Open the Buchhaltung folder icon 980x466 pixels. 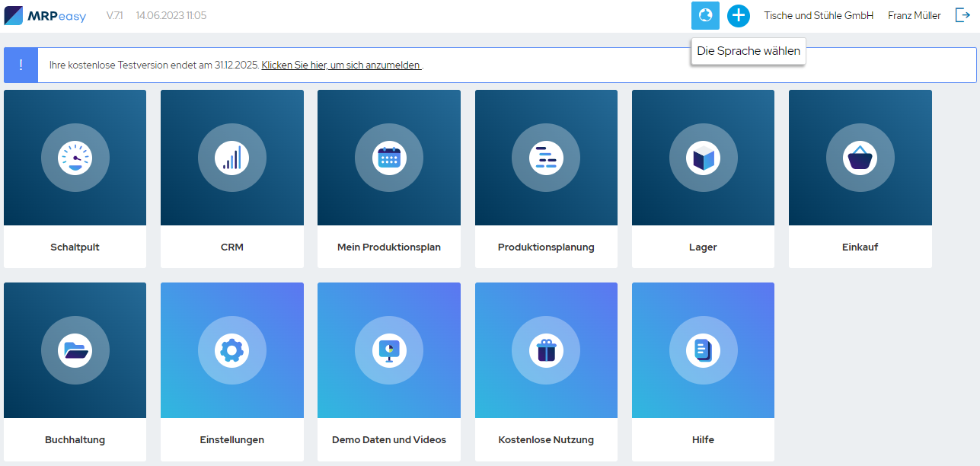(x=75, y=350)
